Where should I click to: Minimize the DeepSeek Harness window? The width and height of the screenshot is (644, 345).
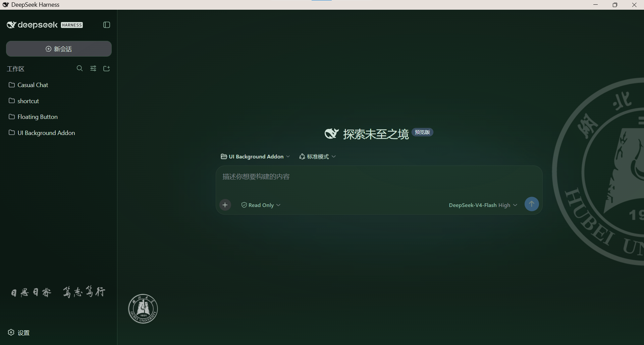point(596,5)
